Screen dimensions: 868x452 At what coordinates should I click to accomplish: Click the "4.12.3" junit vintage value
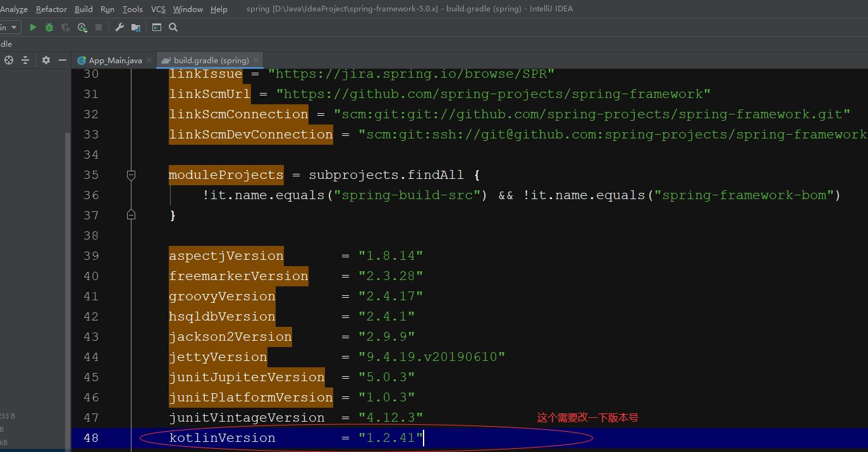pos(391,417)
